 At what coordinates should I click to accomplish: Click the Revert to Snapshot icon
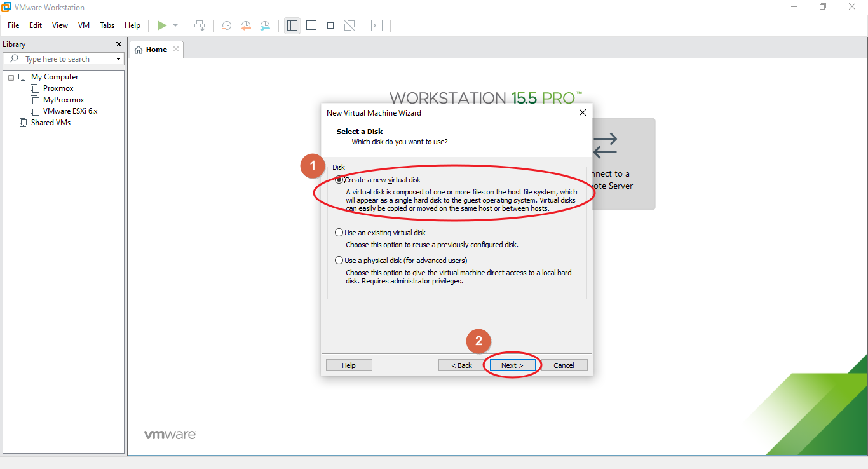click(x=245, y=25)
